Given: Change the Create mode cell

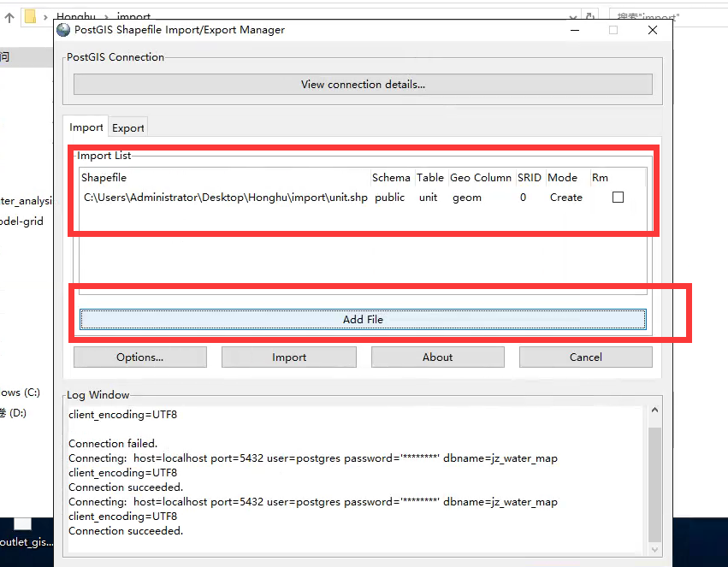Looking at the screenshot, I should tap(566, 198).
